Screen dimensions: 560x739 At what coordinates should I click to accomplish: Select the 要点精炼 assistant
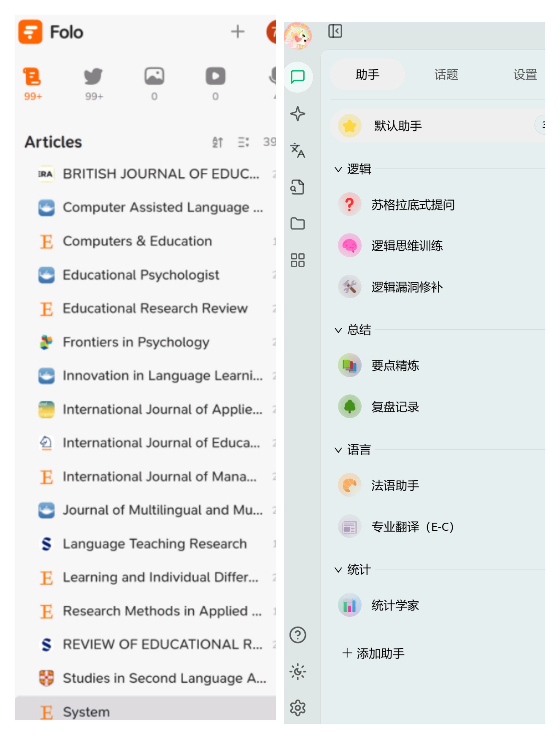[437, 366]
